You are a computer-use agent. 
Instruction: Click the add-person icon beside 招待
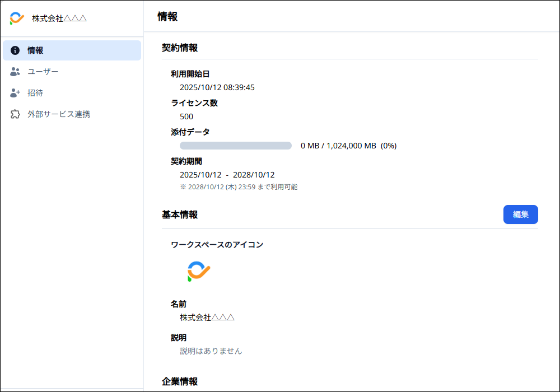point(15,93)
